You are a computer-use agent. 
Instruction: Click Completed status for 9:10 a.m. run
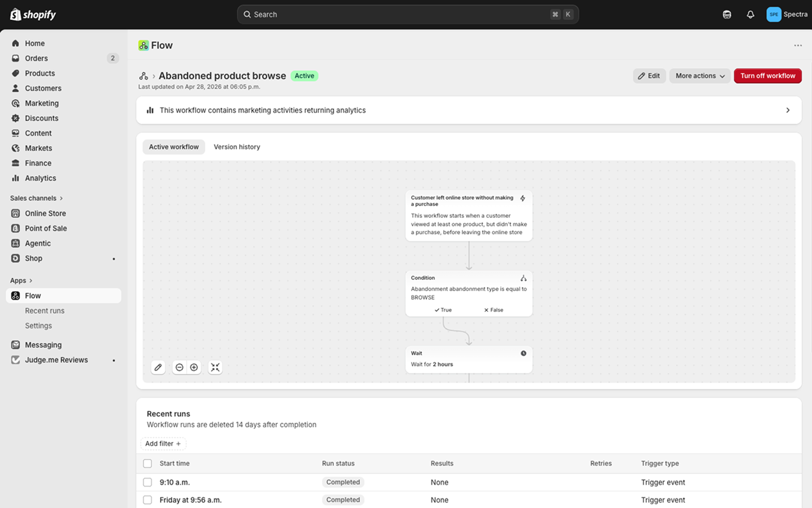tap(343, 482)
